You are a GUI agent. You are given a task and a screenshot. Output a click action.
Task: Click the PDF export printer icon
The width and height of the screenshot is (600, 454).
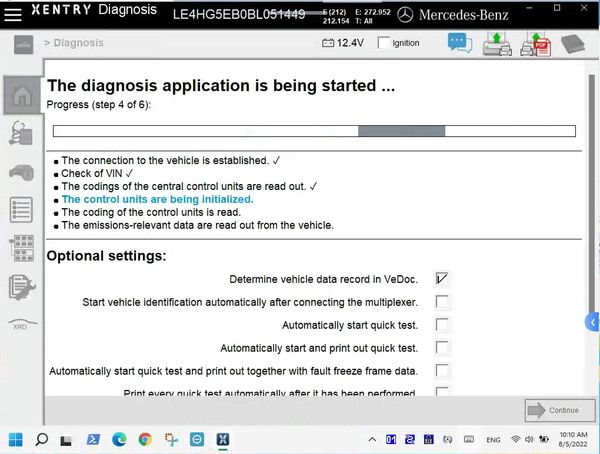(535, 44)
